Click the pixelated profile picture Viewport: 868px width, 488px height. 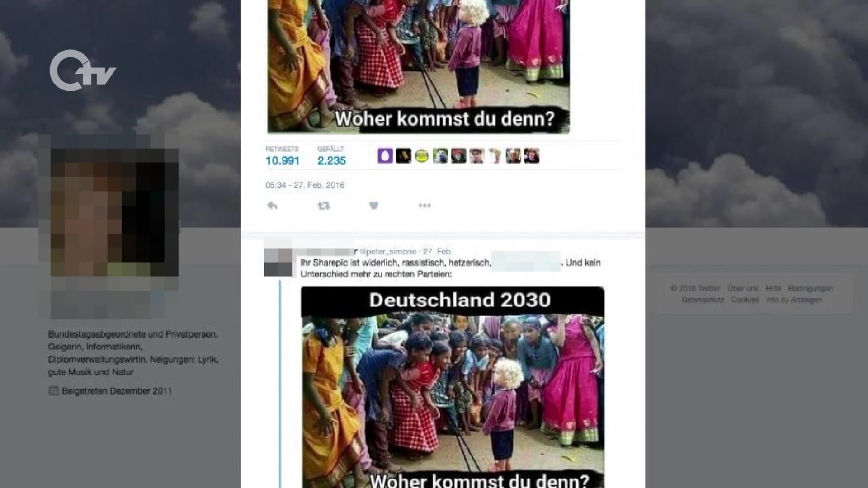[114, 212]
